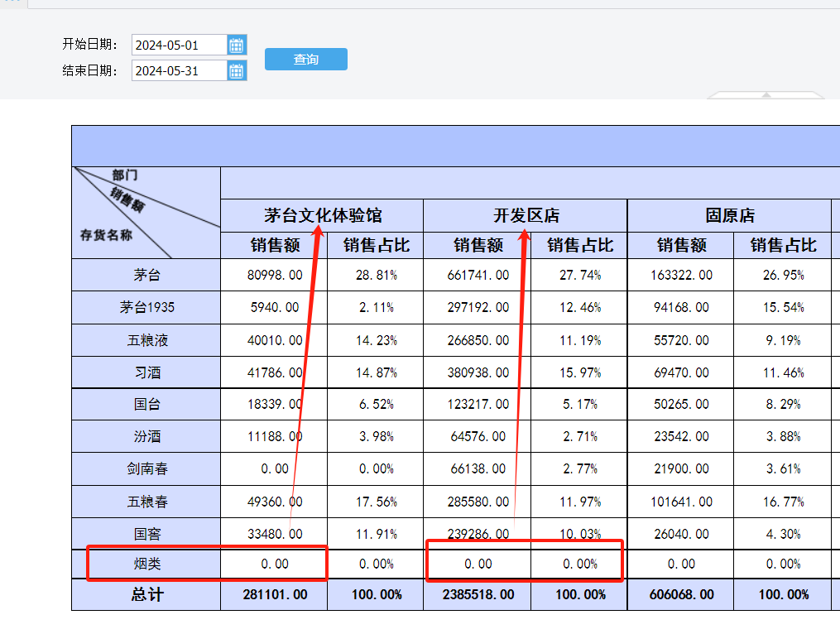Click the 15.97% cell
840x634 pixels.
pyautogui.click(x=579, y=372)
